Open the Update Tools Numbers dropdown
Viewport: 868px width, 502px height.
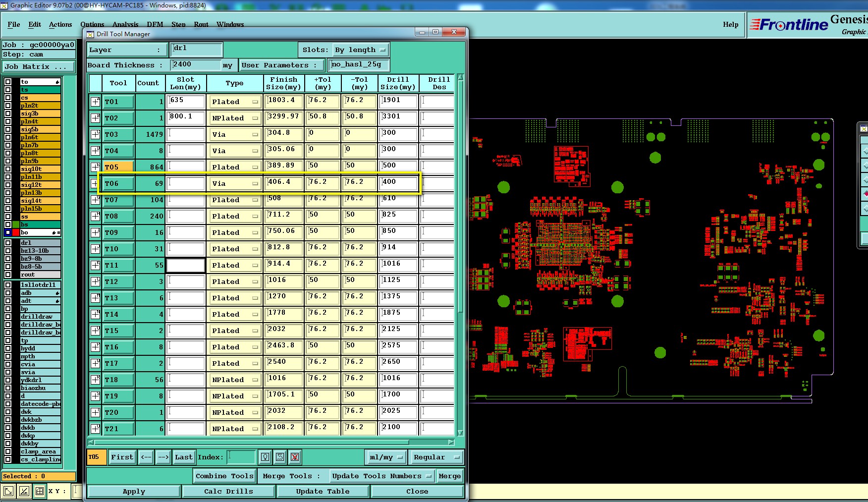[382, 476]
